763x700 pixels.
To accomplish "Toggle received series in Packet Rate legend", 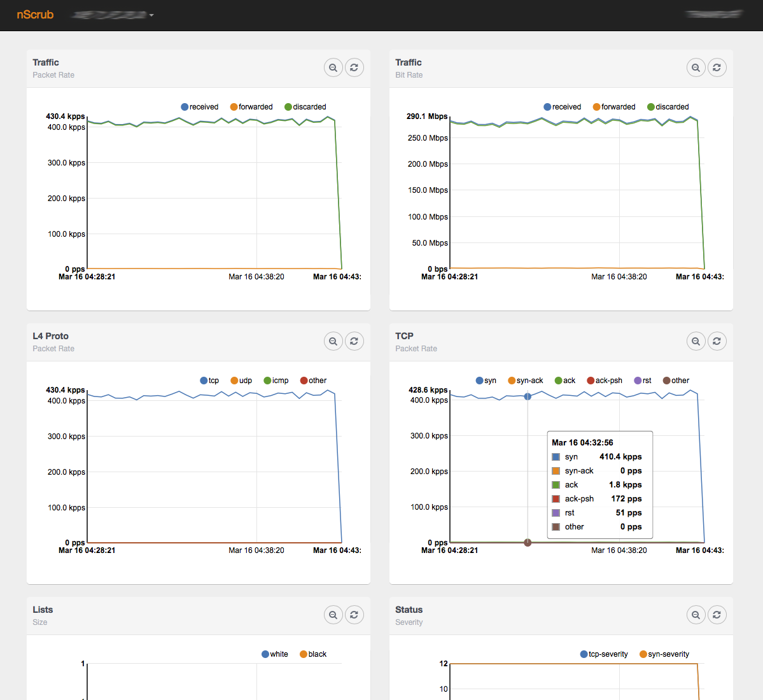I will coord(200,107).
